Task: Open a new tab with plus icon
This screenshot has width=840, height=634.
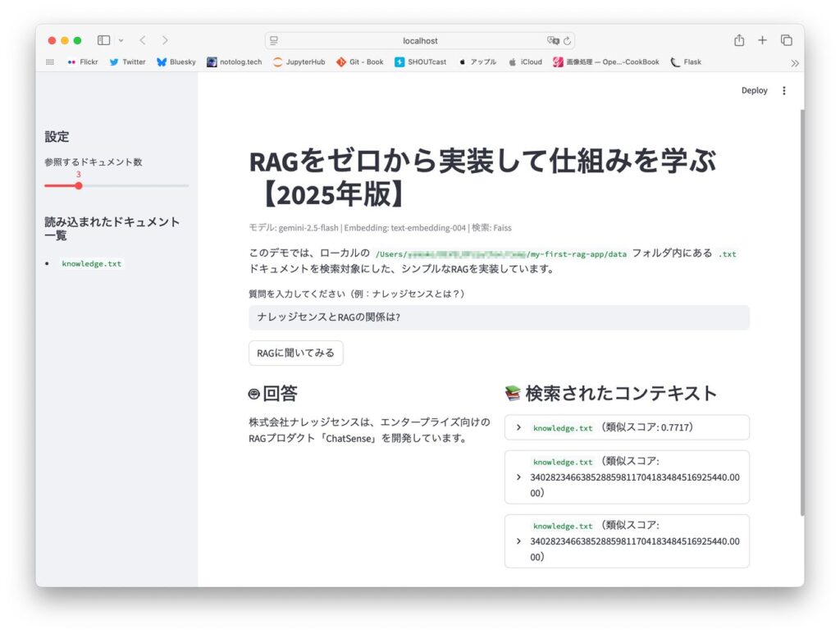Action: click(x=762, y=40)
